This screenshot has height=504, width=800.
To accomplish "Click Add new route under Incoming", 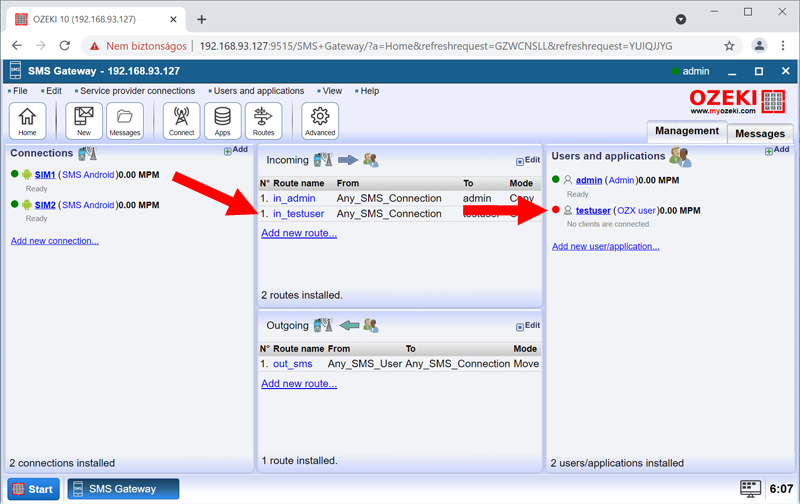I will coord(299,233).
